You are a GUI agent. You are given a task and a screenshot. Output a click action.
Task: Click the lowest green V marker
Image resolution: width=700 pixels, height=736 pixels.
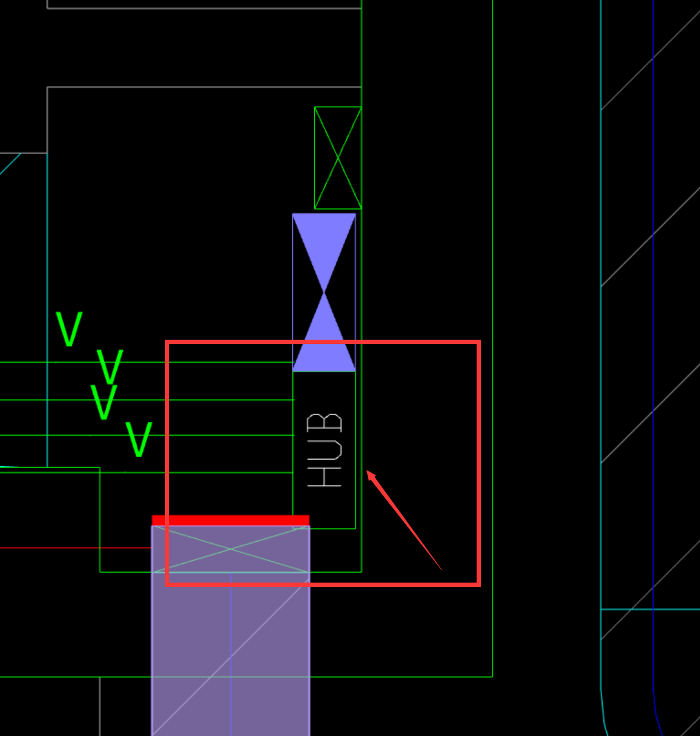(x=139, y=440)
